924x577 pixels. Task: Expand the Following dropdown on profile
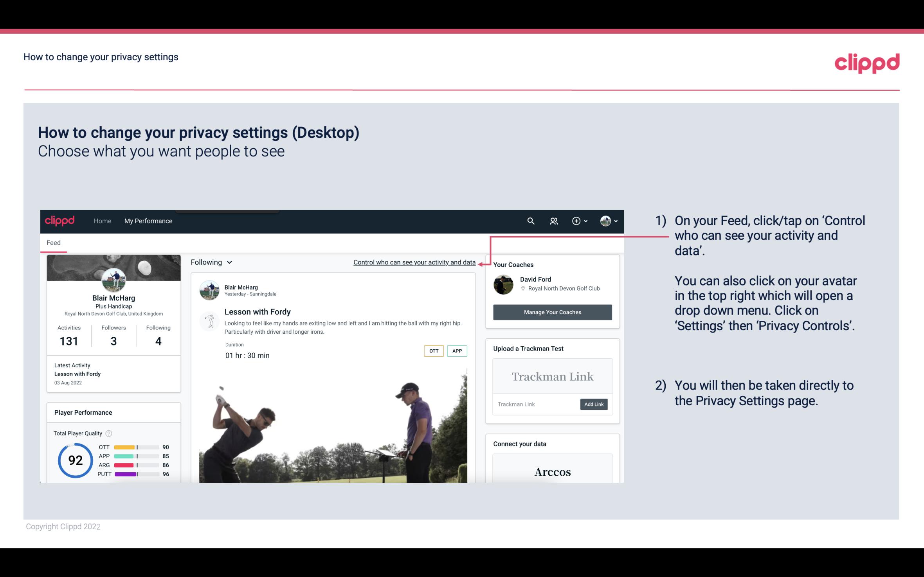pyautogui.click(x=211, y=262)
